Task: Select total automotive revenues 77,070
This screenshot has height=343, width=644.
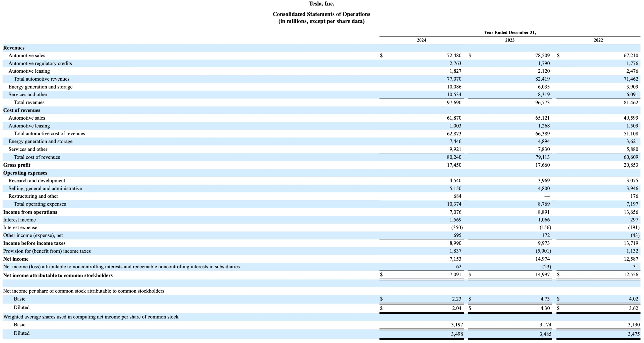Action: coord(454,79)
